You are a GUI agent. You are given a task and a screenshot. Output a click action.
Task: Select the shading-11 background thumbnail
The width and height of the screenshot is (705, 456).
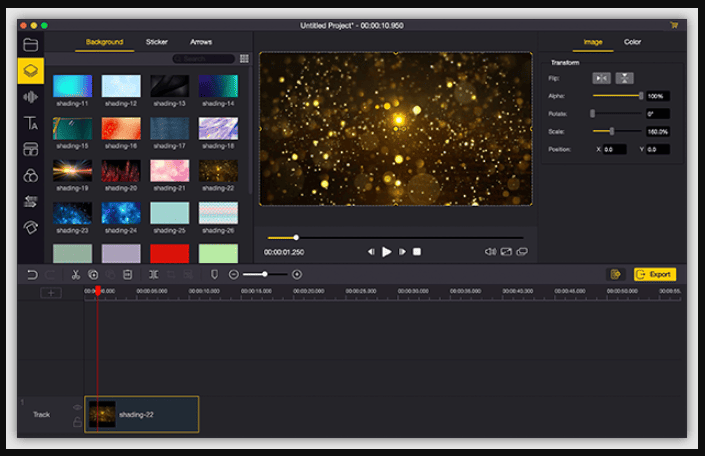pyautogui.click(x=72, y=86)
